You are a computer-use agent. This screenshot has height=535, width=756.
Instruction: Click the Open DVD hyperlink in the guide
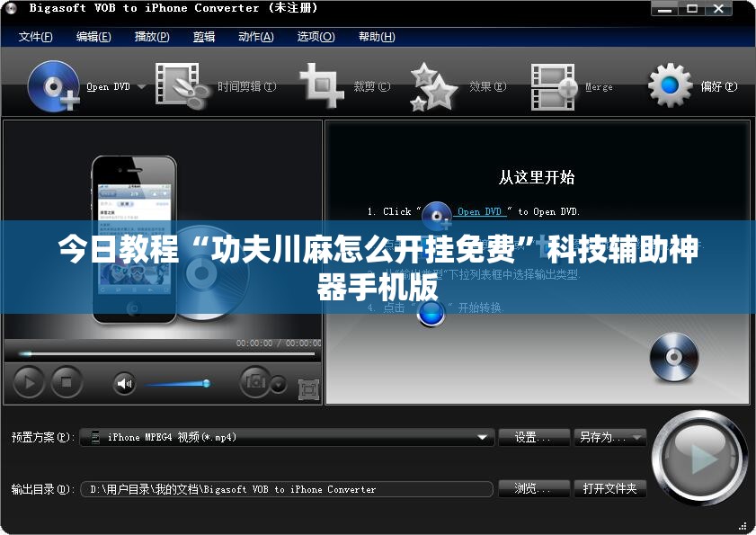tap(480, 212)
